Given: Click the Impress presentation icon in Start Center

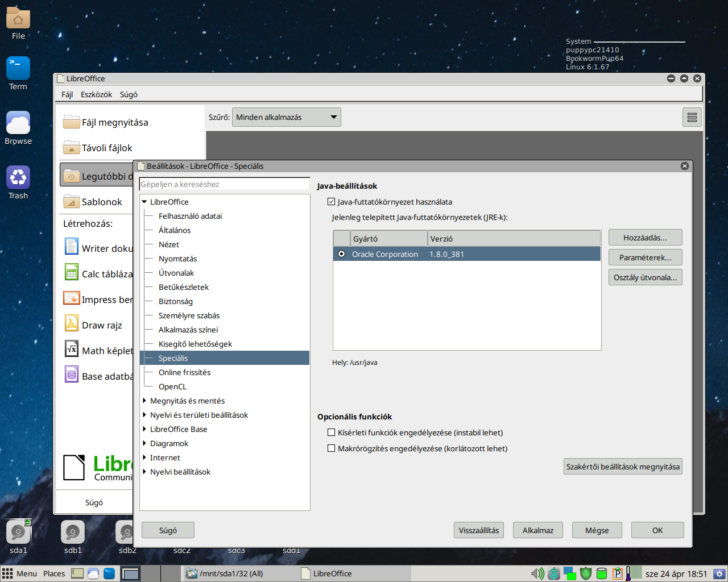Looking at the screenshot, I should (72, 298).
